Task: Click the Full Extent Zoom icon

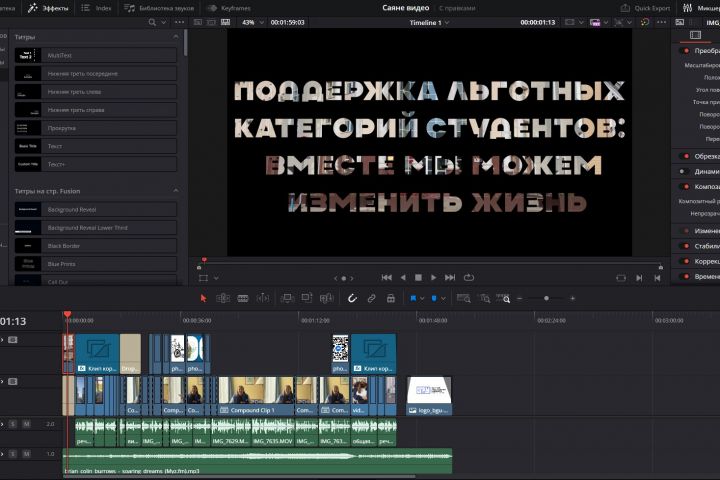Action: [x=463, y=299]
